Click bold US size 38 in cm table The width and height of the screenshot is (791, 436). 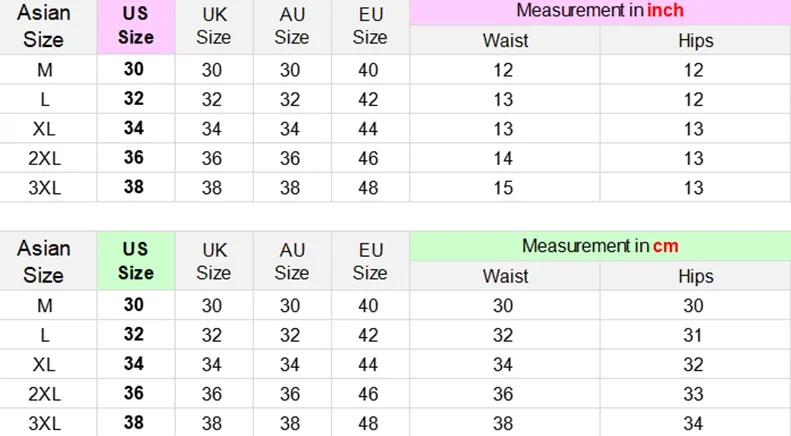(134, 422)
